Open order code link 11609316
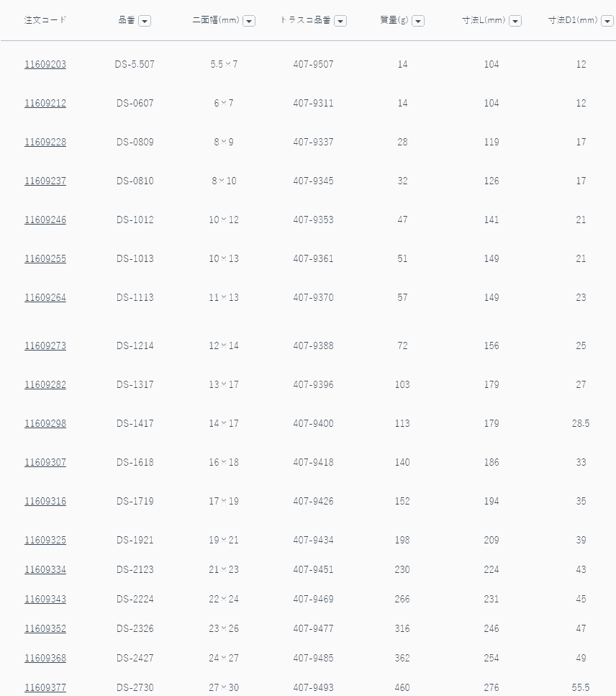Viewport: 616px width, 696px height. click(x=45, y=501)
